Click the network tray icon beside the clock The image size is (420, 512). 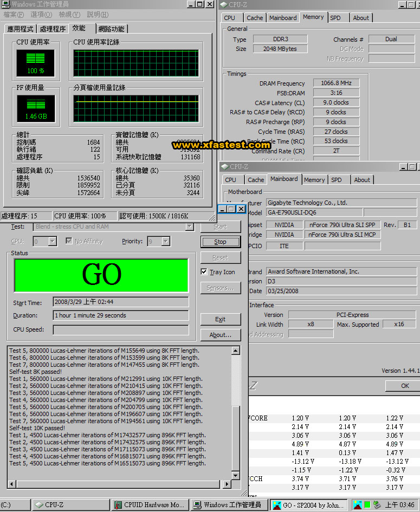[x=376, y=504]
